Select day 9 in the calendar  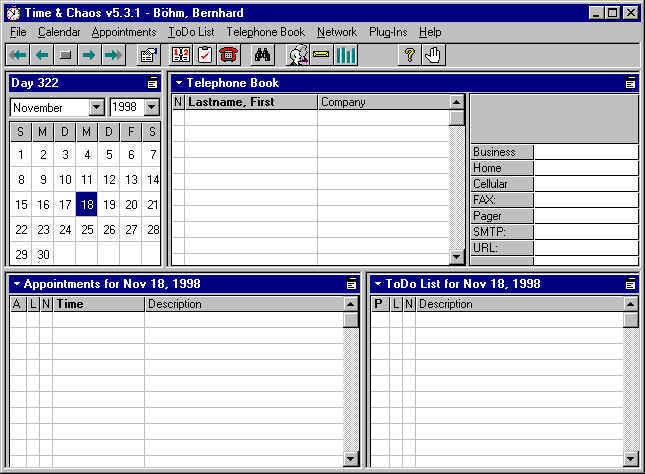click(43, 180)
